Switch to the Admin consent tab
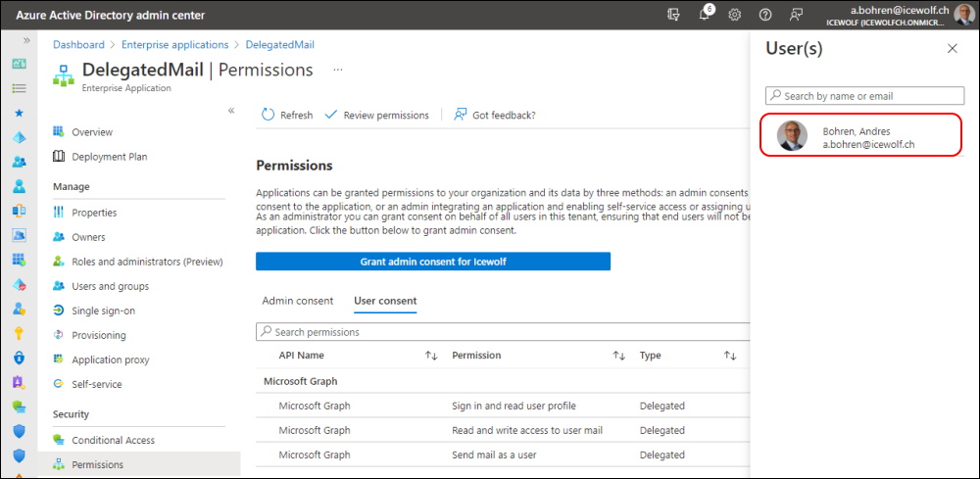This screenshot has width=980, height=479. (x=298, y=301)
